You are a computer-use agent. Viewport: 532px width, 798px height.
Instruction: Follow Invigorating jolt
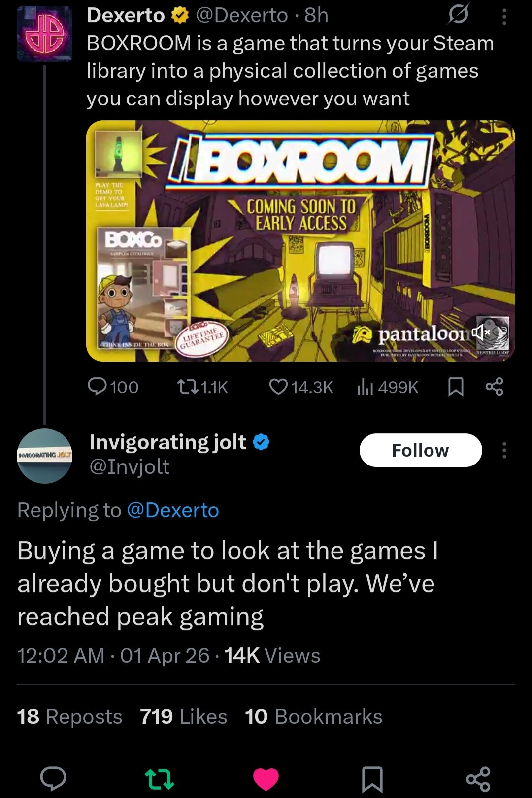tap(421, 450)
